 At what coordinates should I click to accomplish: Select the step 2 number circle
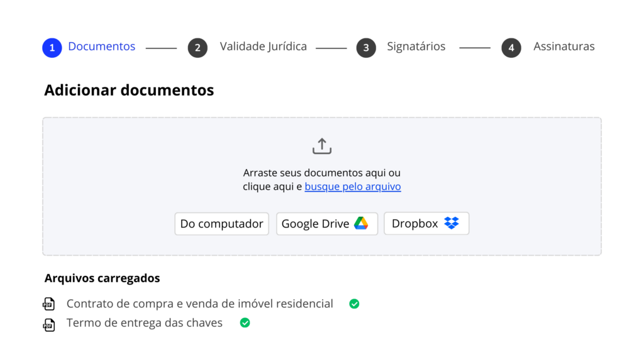[x=197, y=48]
